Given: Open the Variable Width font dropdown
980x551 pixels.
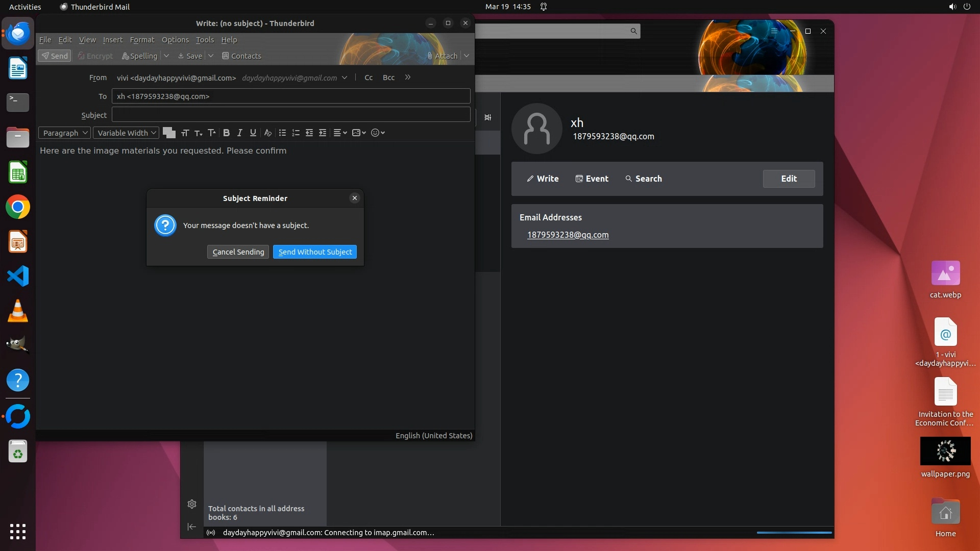Looking at the screenshot, I should (x=126, y=133).
